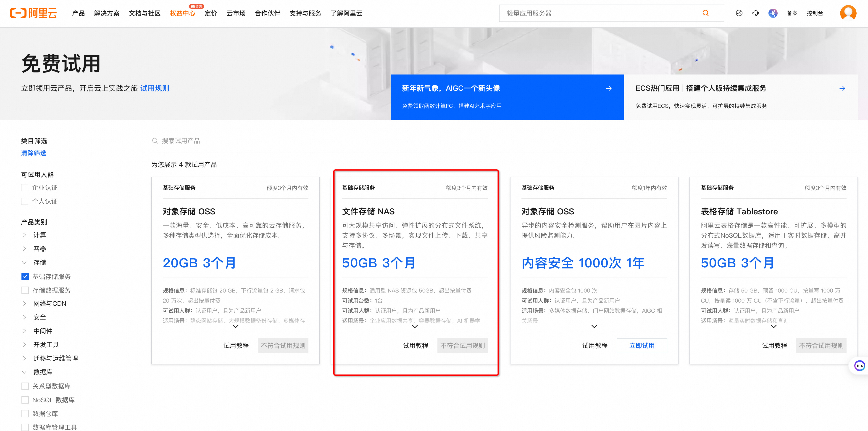Image resolution: width=868 pixels, height=431 pixels.
Task: Open 试用教程 for the OSS 20GB card
Action: (x=236, y=346)
